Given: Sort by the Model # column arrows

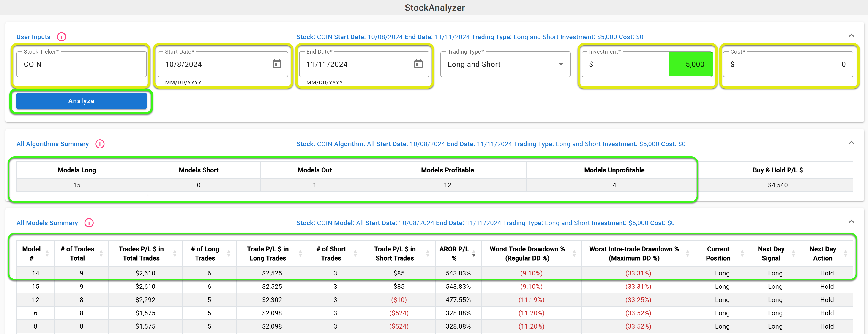Looking at the screenshot, I should 47,253.
